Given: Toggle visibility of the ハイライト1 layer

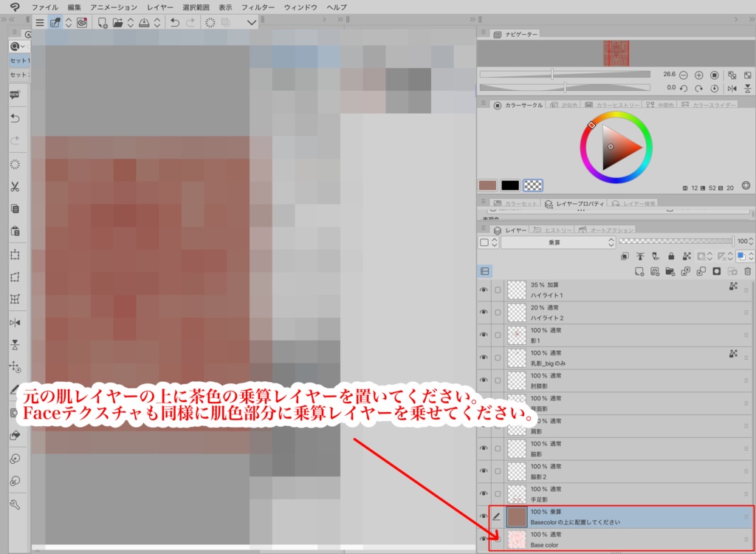Looking at the screenshot, I should (x=484, y=290).
